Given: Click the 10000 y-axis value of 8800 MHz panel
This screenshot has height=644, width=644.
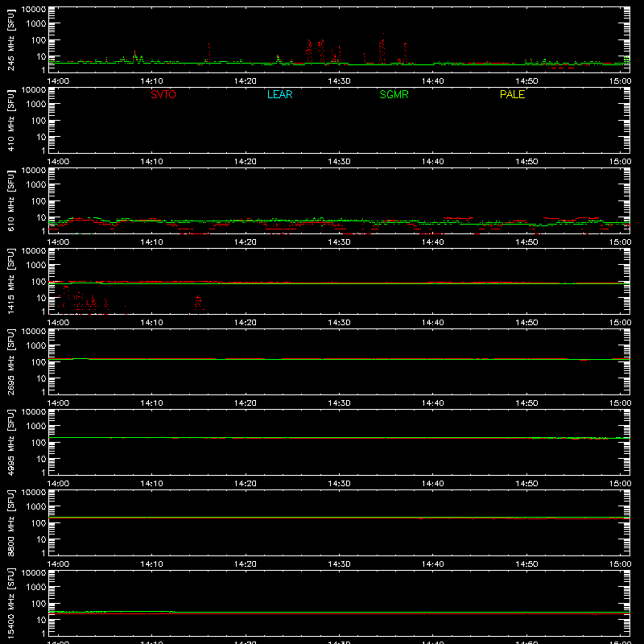Looking at the screenshot, I should click(x=34, y=493).
